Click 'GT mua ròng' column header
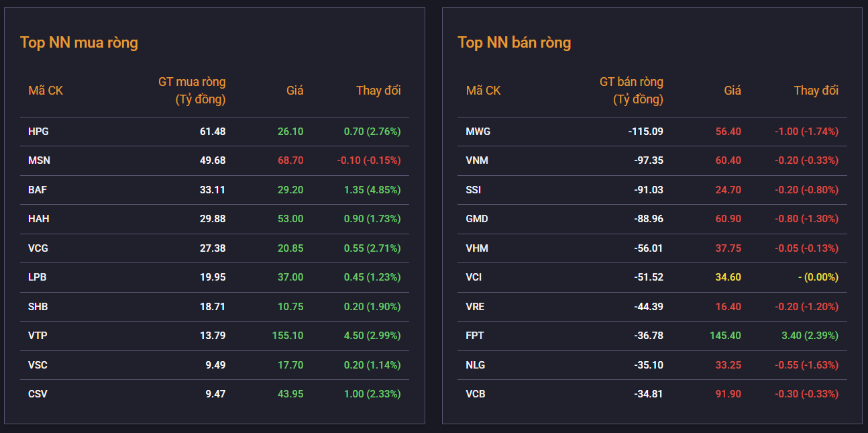This screenshot has width=868, height=433. pos(192,91)
